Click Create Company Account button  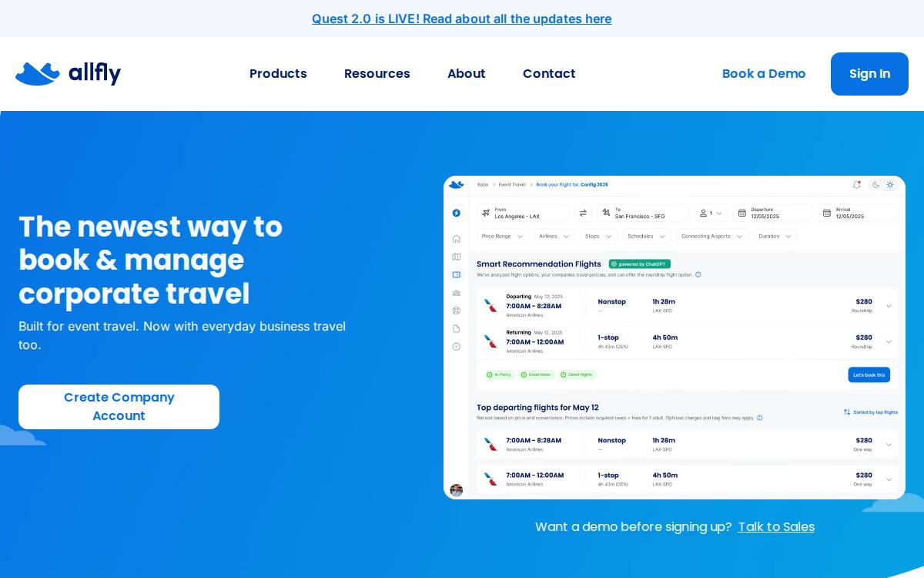click(x=119, y=407)
